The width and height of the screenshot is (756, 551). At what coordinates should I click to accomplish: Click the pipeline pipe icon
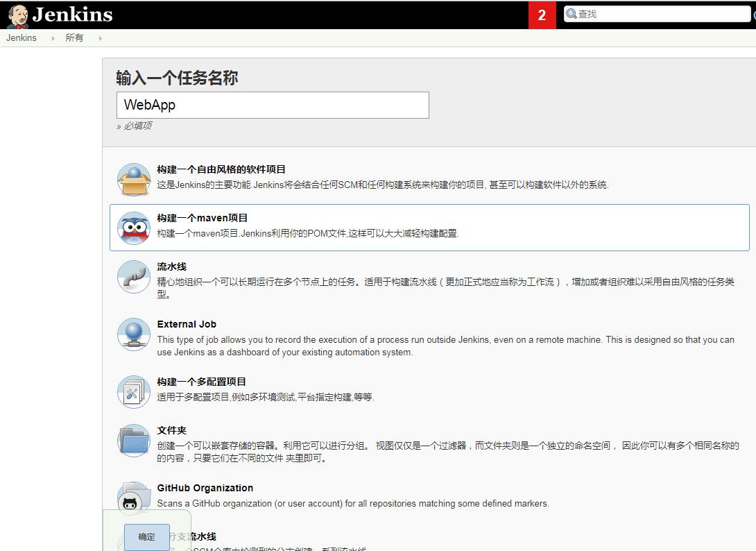133,277
